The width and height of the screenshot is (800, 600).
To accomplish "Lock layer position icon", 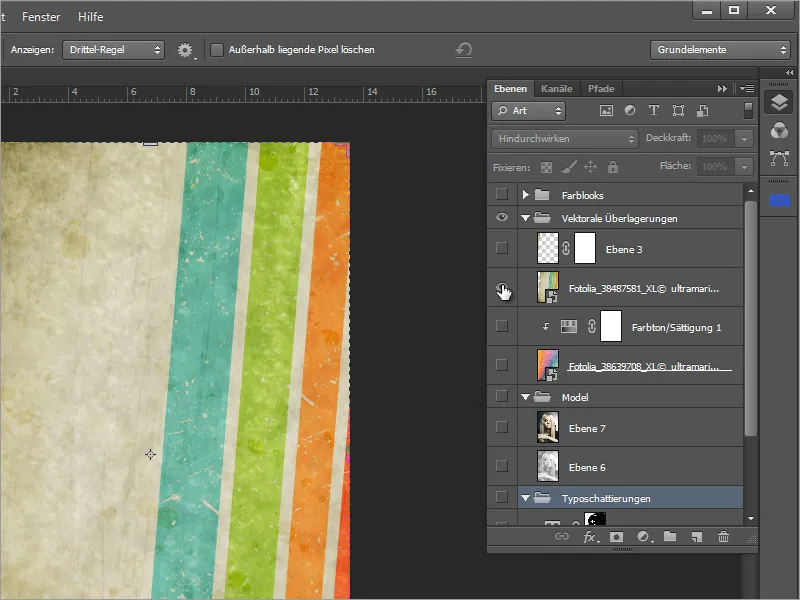I will 590,167.
